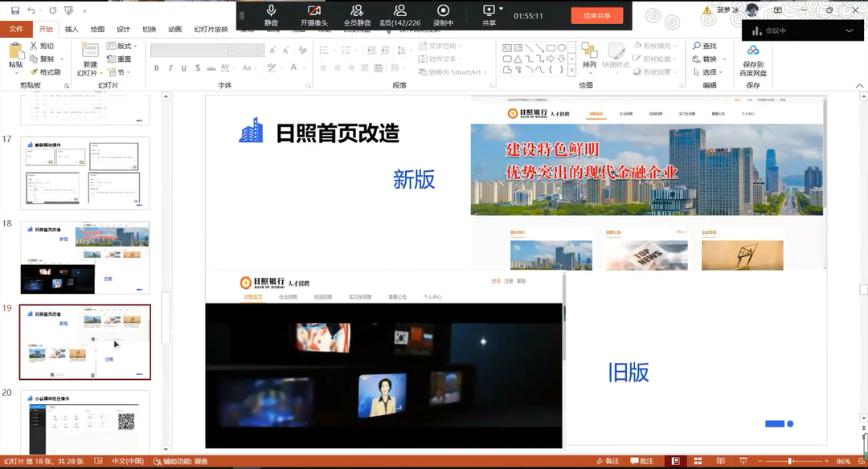Click Mute All (全员静音) in meeting toolbar
This screenshot has height=469, width=868.
357,15
